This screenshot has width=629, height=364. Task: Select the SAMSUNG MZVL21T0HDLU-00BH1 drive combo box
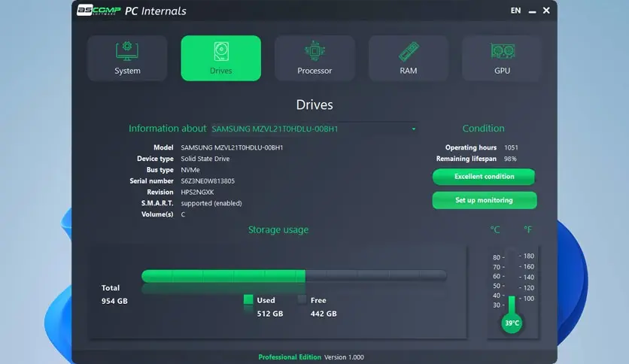point(314,129)
